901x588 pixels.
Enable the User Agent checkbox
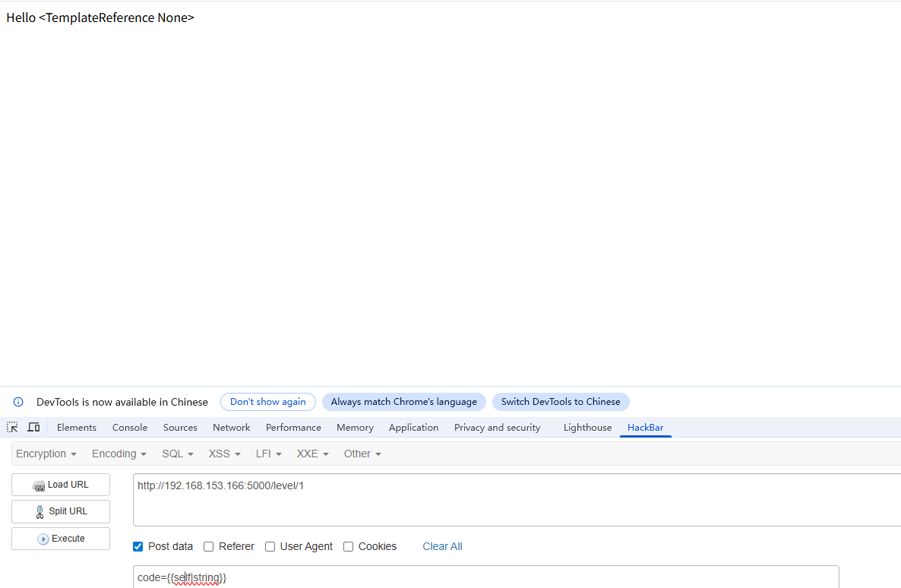coord(270,547)
